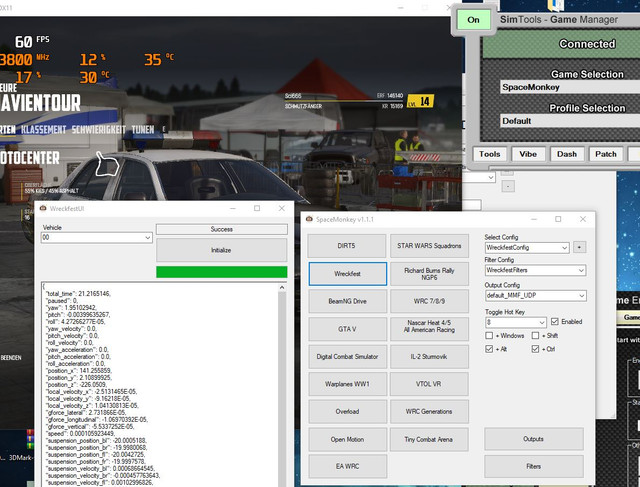Click the WRC 7/8/9 button
Viewport: 640px width, 487px height.
click(x=429, y=301)
